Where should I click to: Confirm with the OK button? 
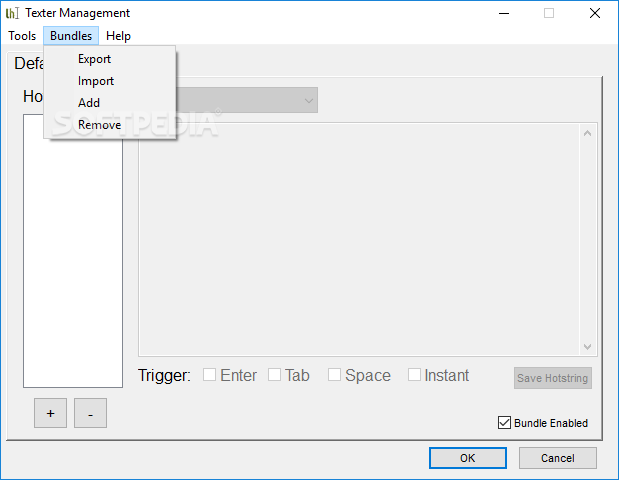point(468,458)
